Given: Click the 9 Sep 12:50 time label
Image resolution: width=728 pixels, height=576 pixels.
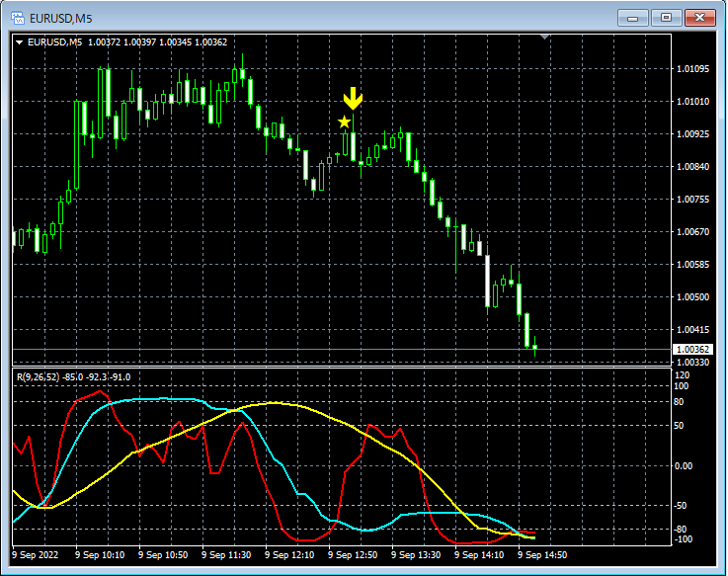Looking at the screenshot, I should tap(353, 555).
